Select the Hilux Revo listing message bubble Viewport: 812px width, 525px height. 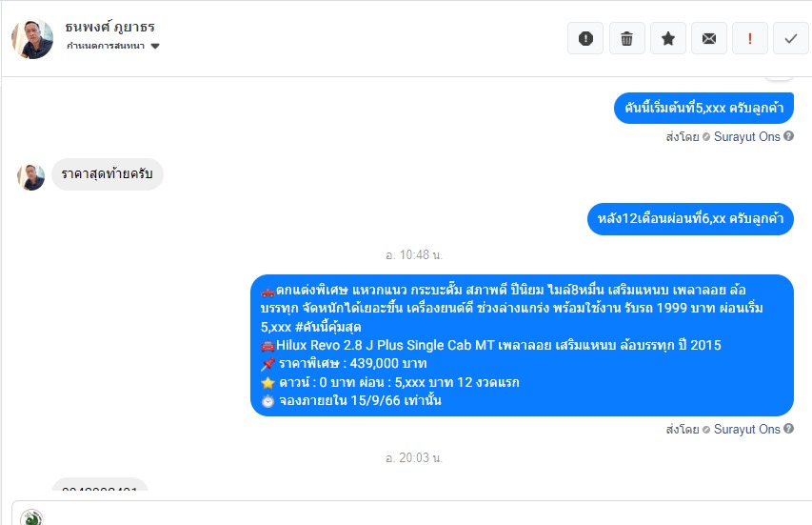click(x=522, y=345)
